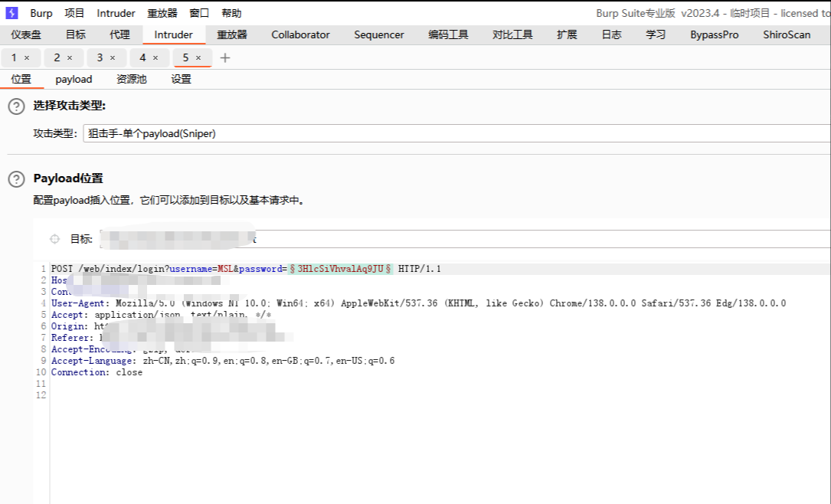This screenshot has height=504, width=831.
Task: Close Intruder tab 5
Action: click(x=198, y=57)
